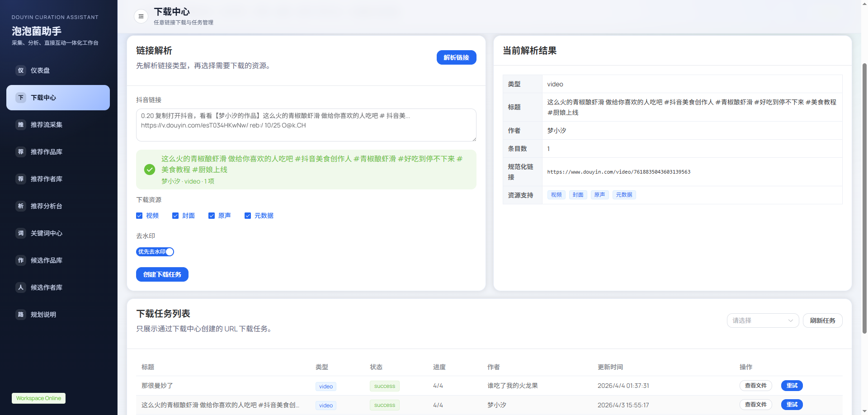Click the 荐 icon beside 推荐作品库
Image resolution: width=868 pixels, height=415 pixels.
[x=21, y=152]
